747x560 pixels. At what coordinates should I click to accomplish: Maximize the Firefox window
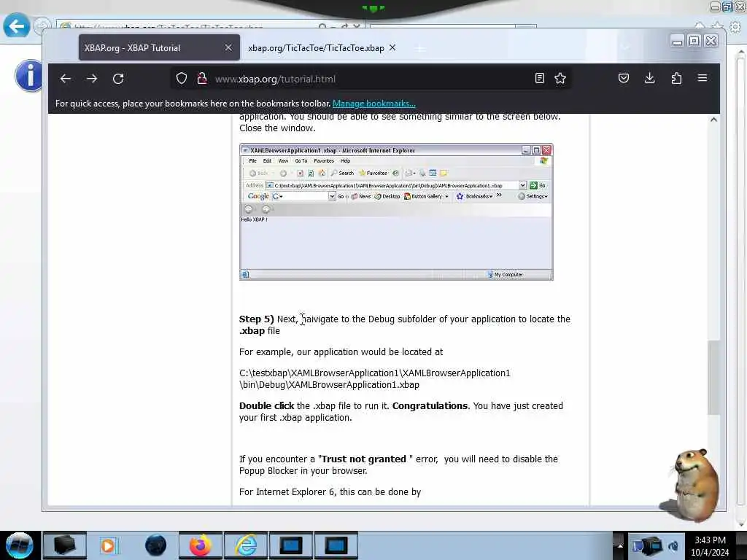[694, 42]
